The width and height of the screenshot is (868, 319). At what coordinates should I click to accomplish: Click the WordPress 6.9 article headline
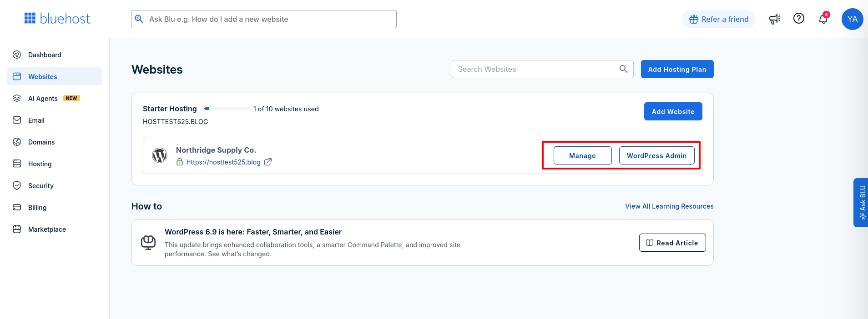click(253, 232)
